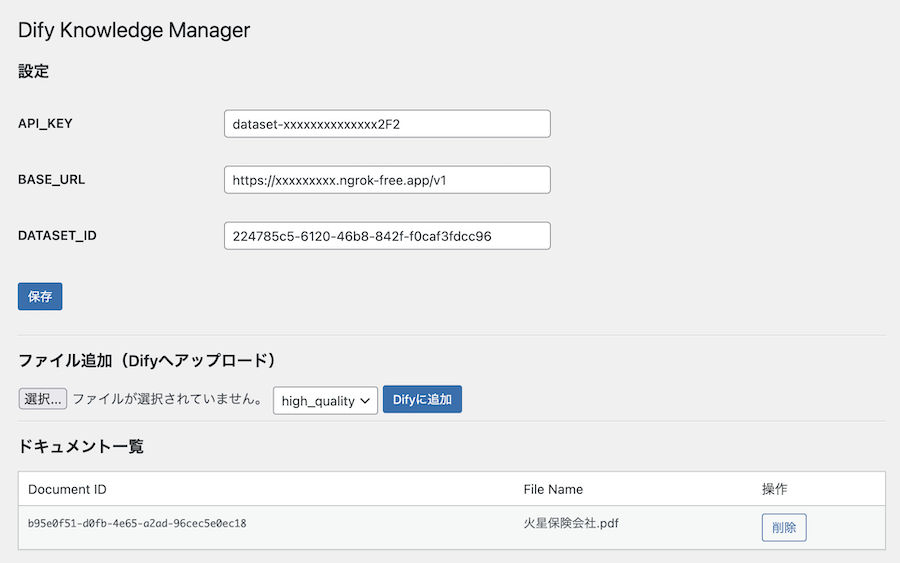Image resolution: width=900 pixels, height=563 pixels.
Task: Upload file using Difyに追加 button
Action: click(x=422, y=399)
